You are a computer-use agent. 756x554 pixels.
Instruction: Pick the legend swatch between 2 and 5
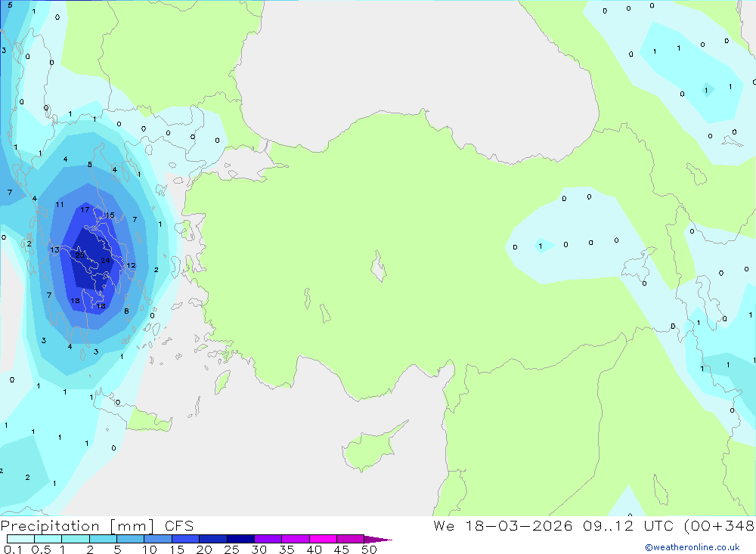(103, 539)
